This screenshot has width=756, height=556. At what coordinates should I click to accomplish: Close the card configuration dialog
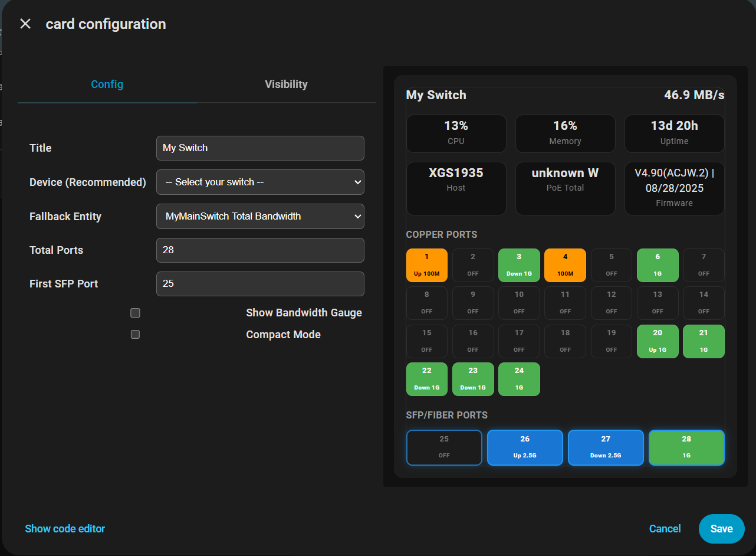pos(25,24)
